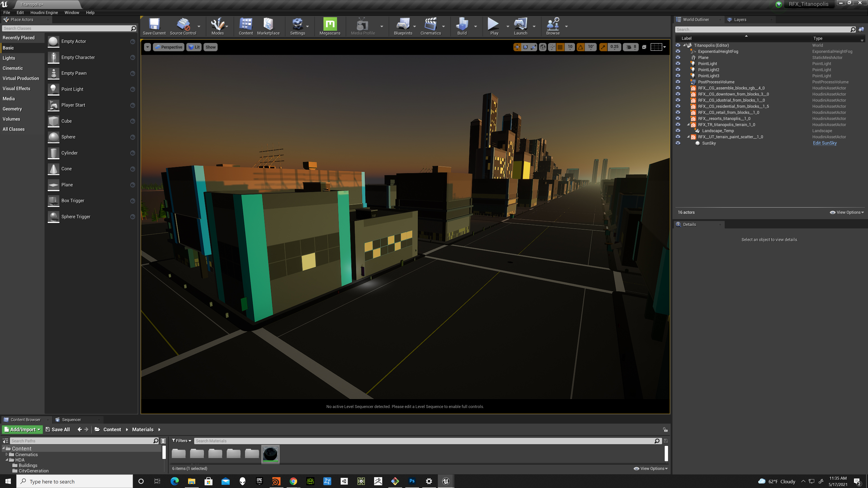
Task: Hide the SunSky actor
Action: [x=678, y=143]
